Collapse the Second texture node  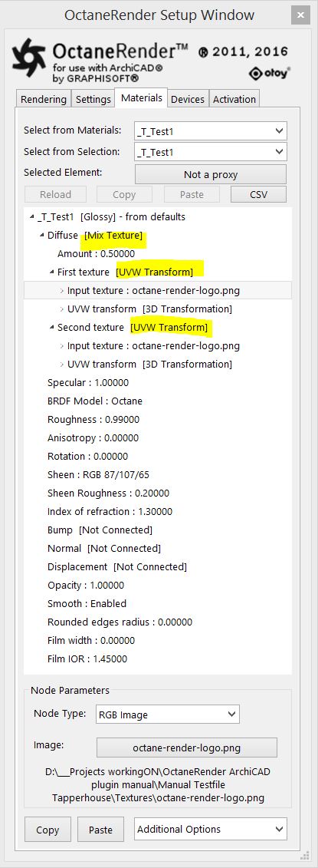(52, 327)
